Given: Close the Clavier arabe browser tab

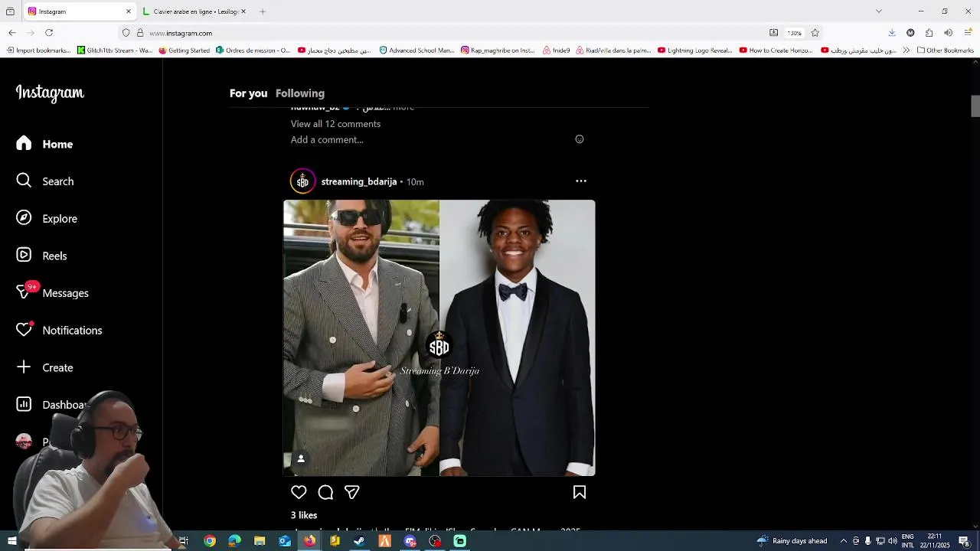Looking at the screenshot, I should pos(243,11).
